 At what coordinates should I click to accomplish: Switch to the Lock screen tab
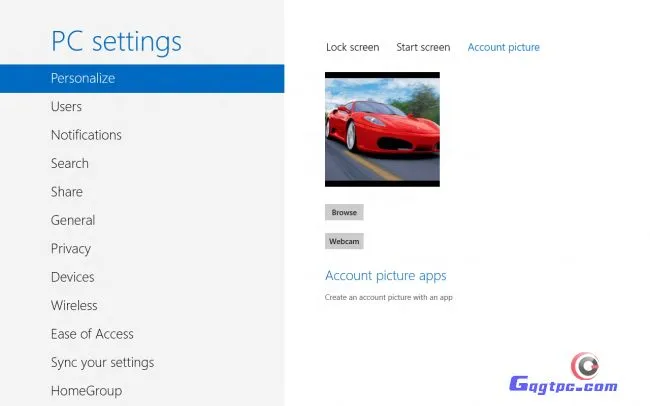pyautogui.click(x=352, y=47)
